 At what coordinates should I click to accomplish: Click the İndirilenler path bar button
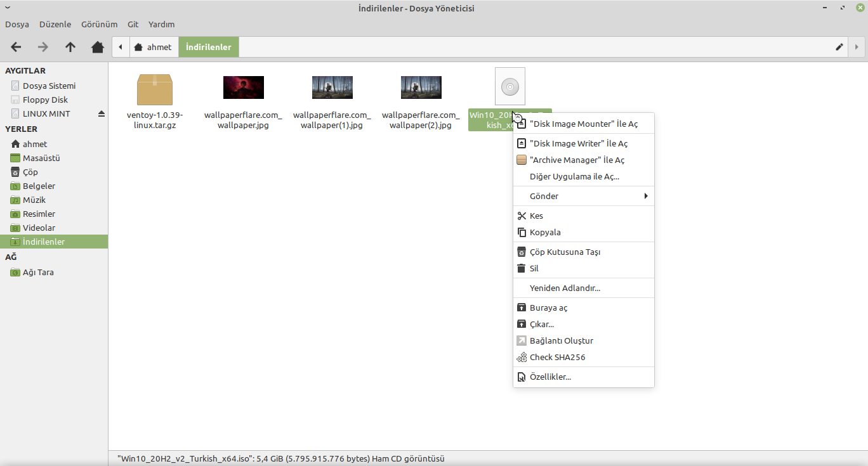coord(209,47)
